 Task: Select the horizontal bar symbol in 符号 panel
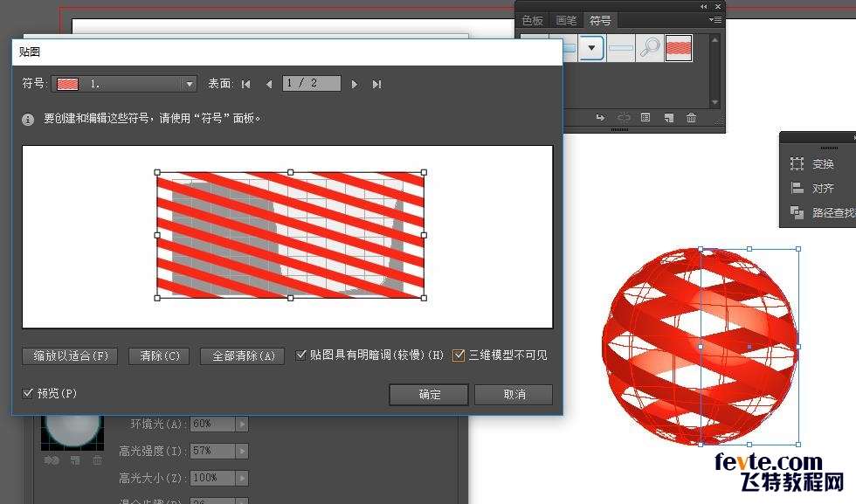pyautogui.click(x=620, y=47)
